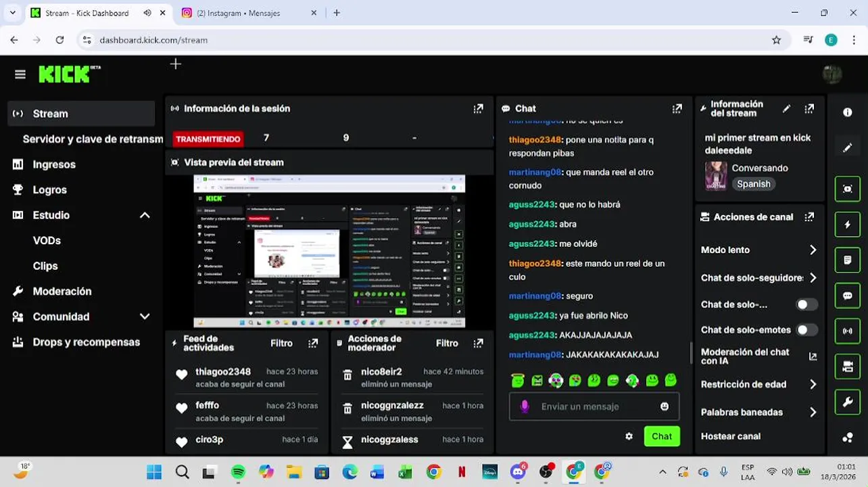Toggle Chat de solo-emotes switch

pyautogui.click(x=806, y=330)
